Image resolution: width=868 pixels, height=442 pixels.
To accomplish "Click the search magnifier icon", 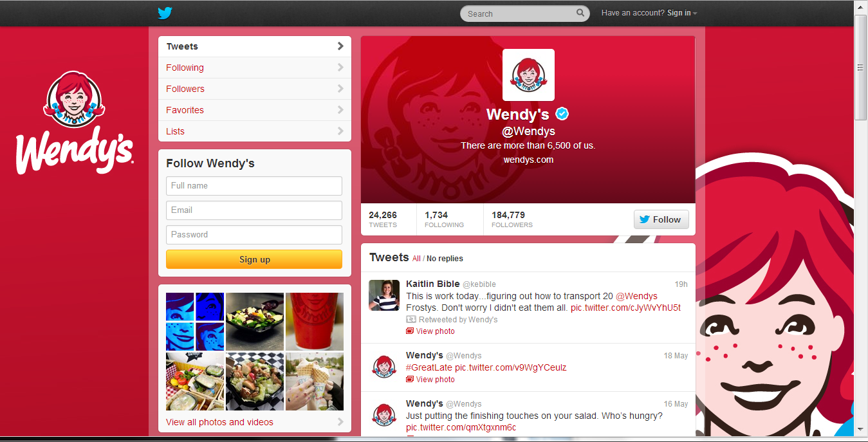I will tap(580, 13).
